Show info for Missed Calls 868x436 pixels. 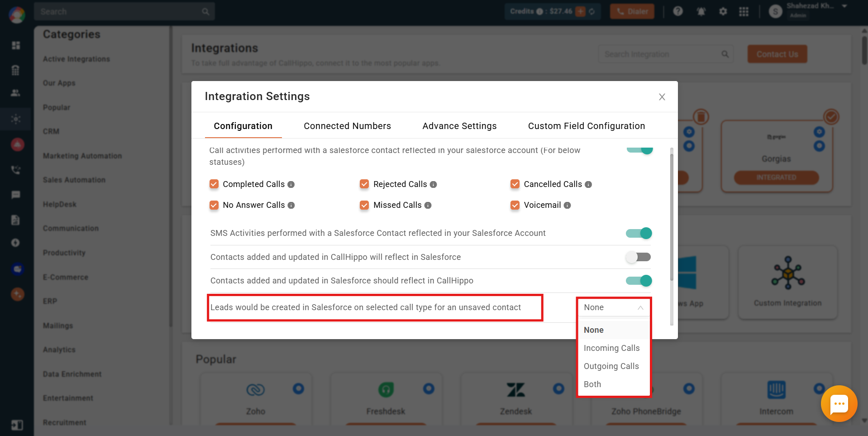pyautogui.click(x=428, y=205)
